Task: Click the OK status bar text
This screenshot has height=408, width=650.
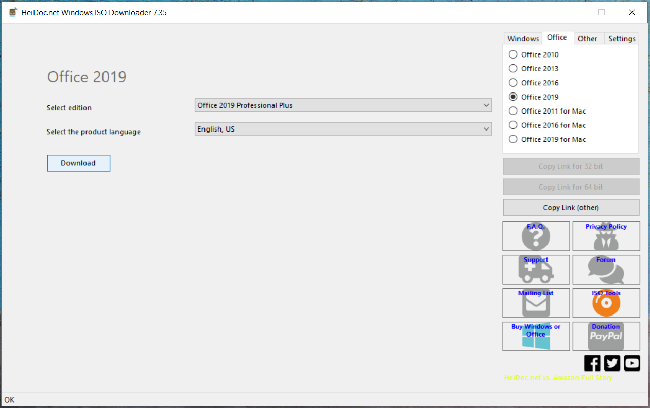Action: [x=10, y=400]
